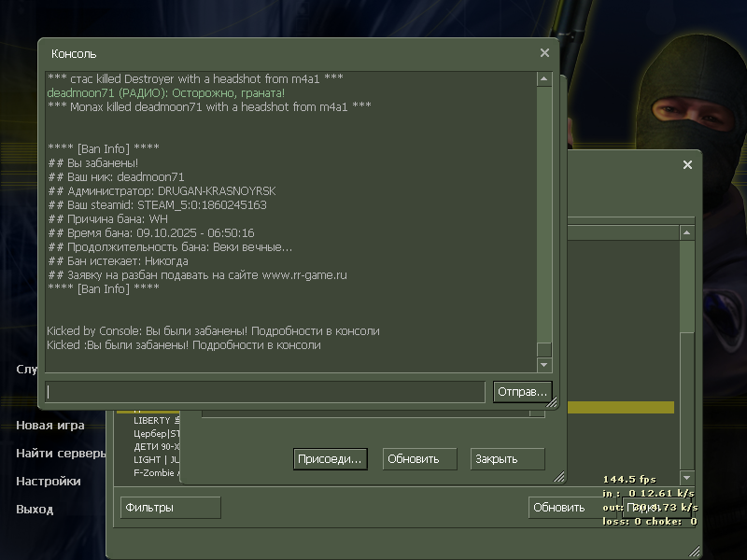The image size is (747, 560).
Task: Click the console vertical scrollbar track
Action: pos(544,215)
